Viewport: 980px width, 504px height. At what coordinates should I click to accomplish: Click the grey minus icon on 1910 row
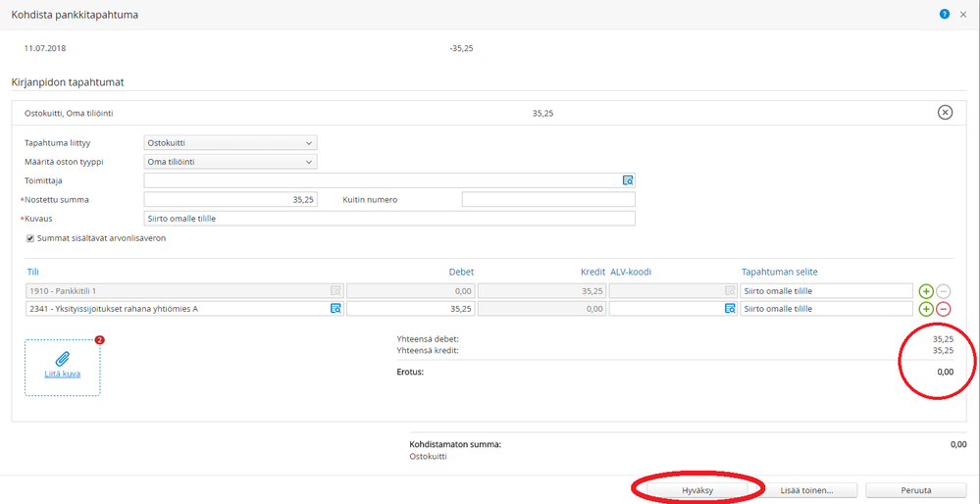944,291
